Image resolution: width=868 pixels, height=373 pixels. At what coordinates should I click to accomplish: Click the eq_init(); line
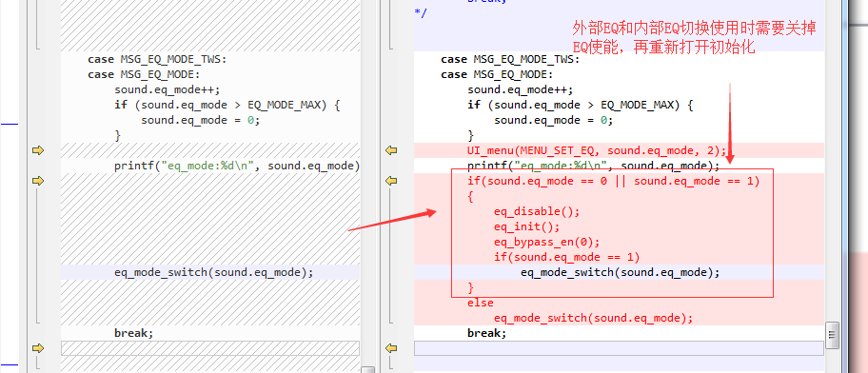point(527,226)
